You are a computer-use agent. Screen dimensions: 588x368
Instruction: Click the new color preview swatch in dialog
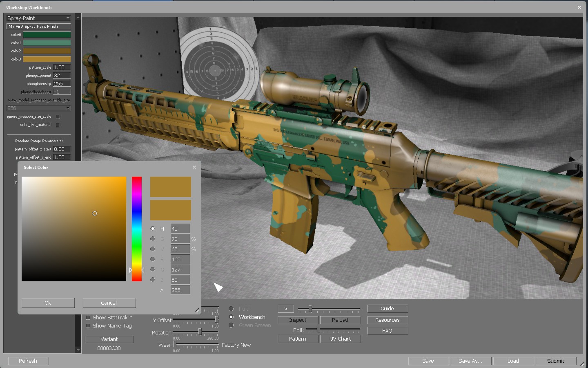click(171, 187)
